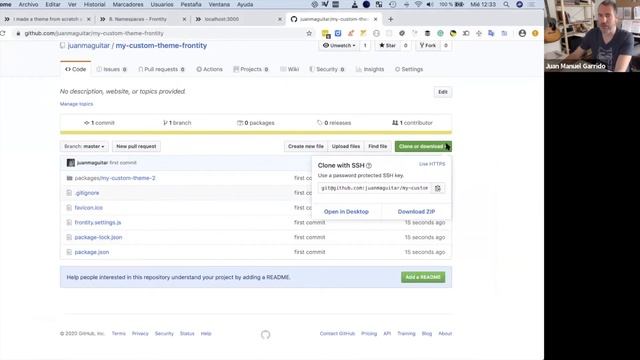Open the Insights tab
The height and width of the screenshot is (360, 640).
pos(370,69)
